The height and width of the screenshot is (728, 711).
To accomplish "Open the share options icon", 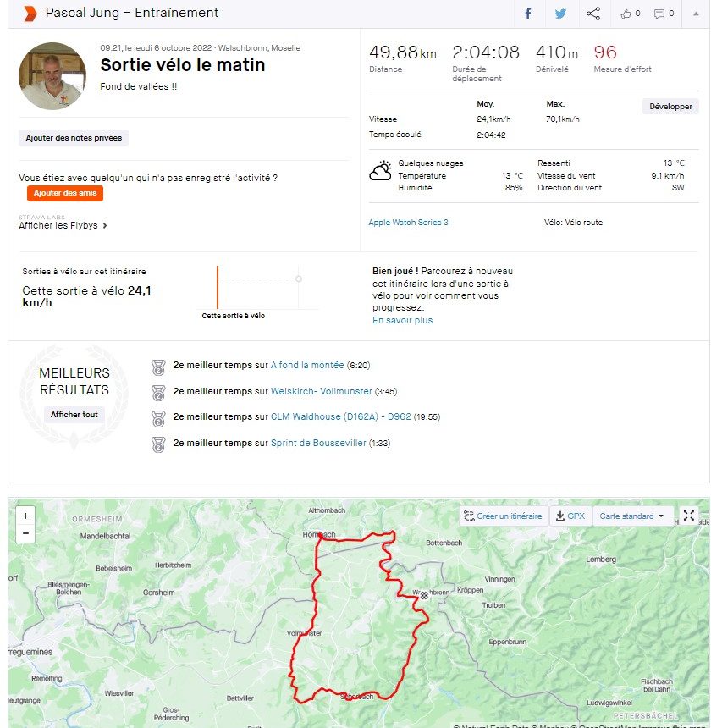I will tap(593, 14).
